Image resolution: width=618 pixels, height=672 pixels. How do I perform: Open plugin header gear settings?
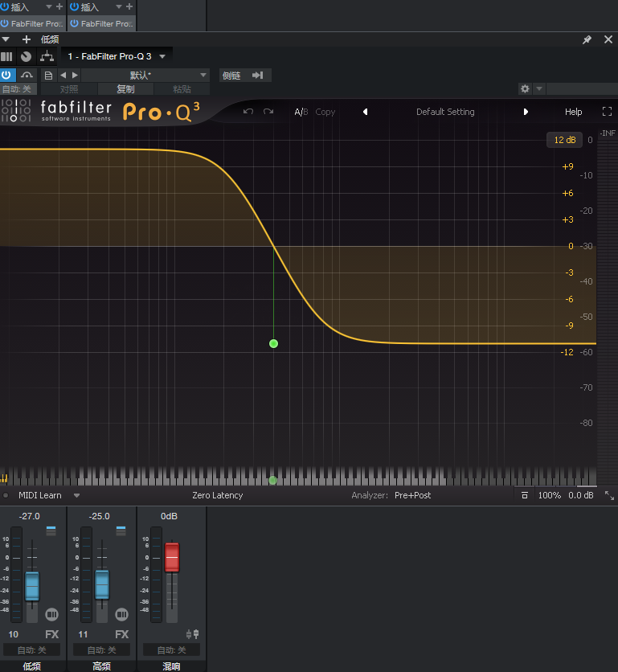click(525, 88)
